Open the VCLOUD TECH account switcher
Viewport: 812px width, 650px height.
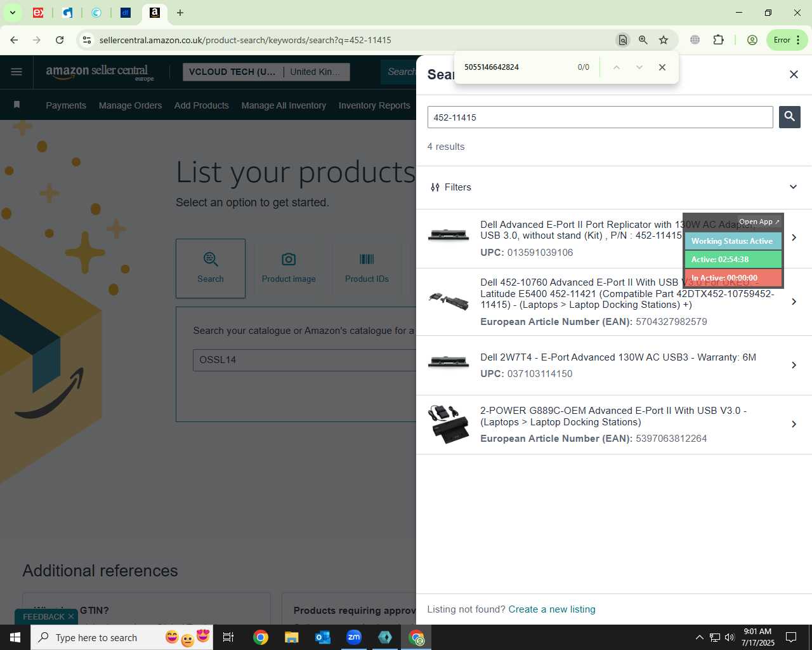coord(265,72)
